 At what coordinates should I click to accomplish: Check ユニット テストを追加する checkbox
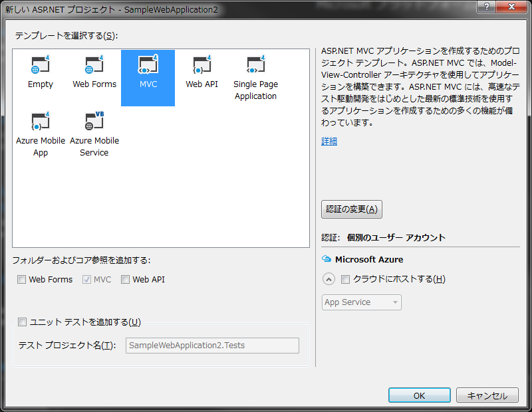point(22,322)
